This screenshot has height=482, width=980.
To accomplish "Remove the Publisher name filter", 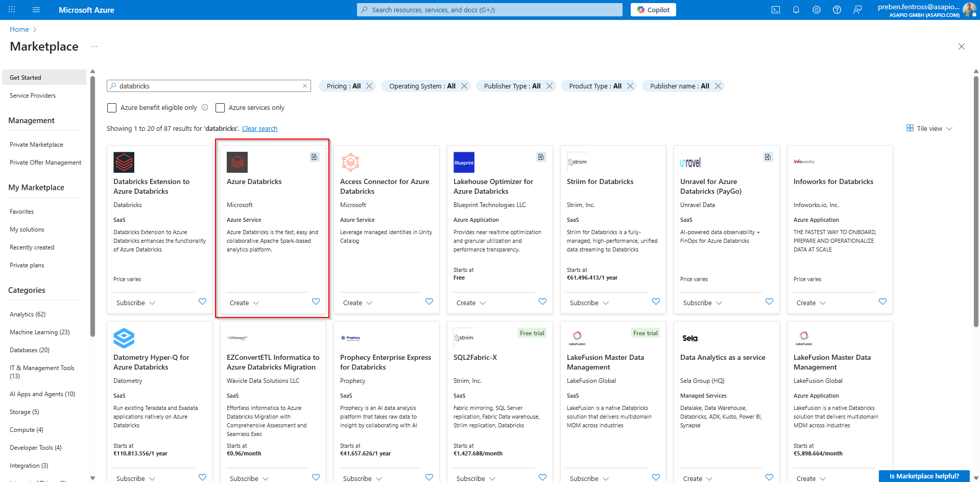I will click(718, 86).
